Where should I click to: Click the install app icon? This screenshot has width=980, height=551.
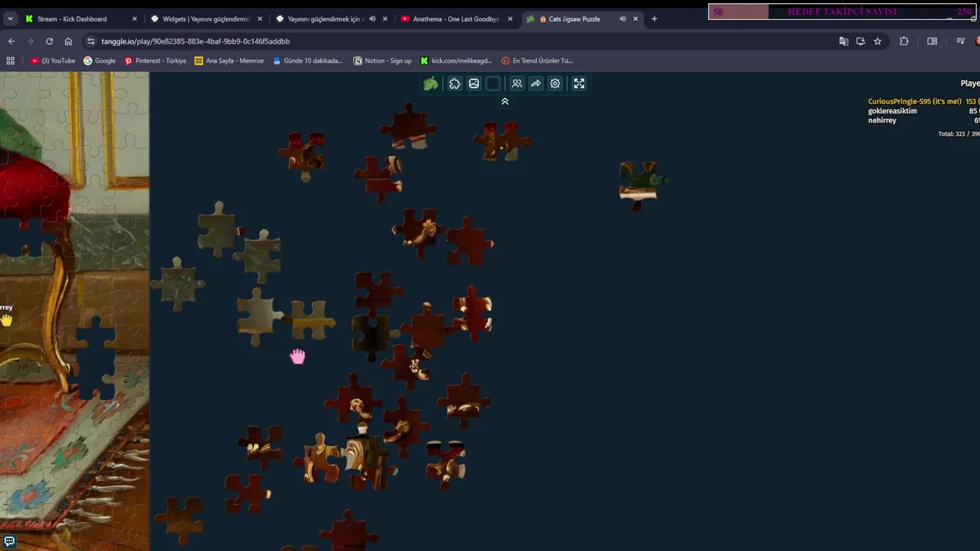pyautogui.click(x=861, y=41)
